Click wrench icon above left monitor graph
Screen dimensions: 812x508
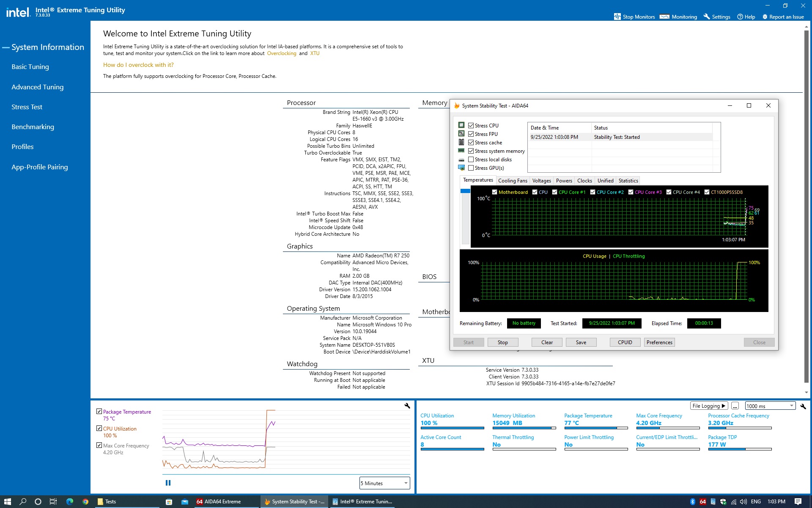pos(407,406)
